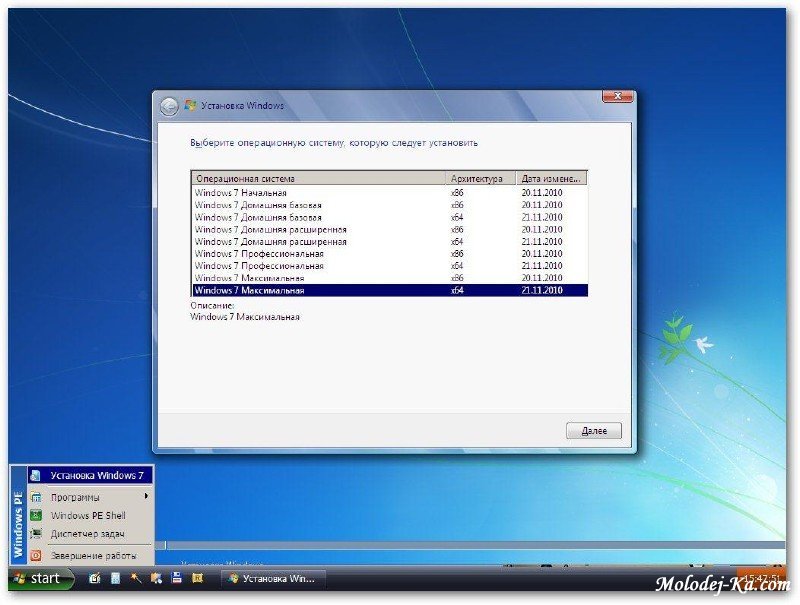Choose Windows PE Shell in the start menu
Viewport: 800px width, 605px height.
(x=90, y=515)
